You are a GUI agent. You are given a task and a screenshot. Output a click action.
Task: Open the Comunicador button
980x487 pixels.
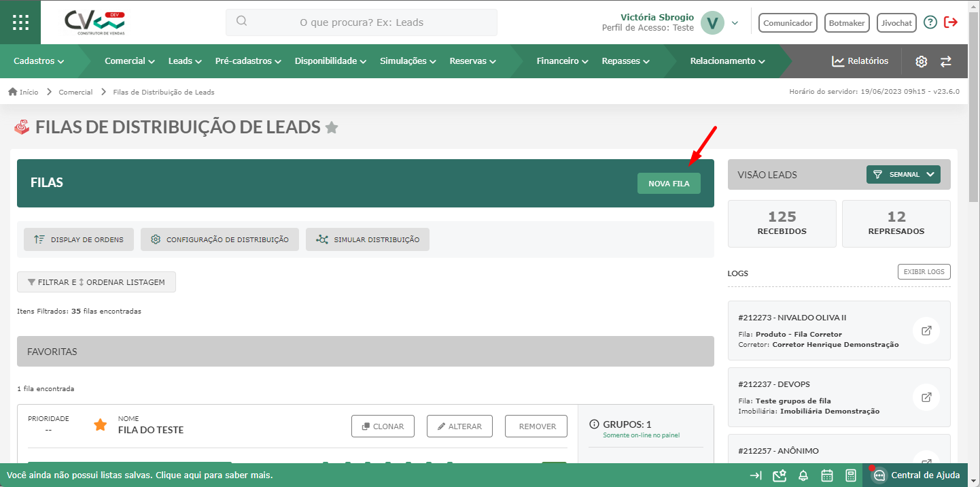tap(788, 22)
